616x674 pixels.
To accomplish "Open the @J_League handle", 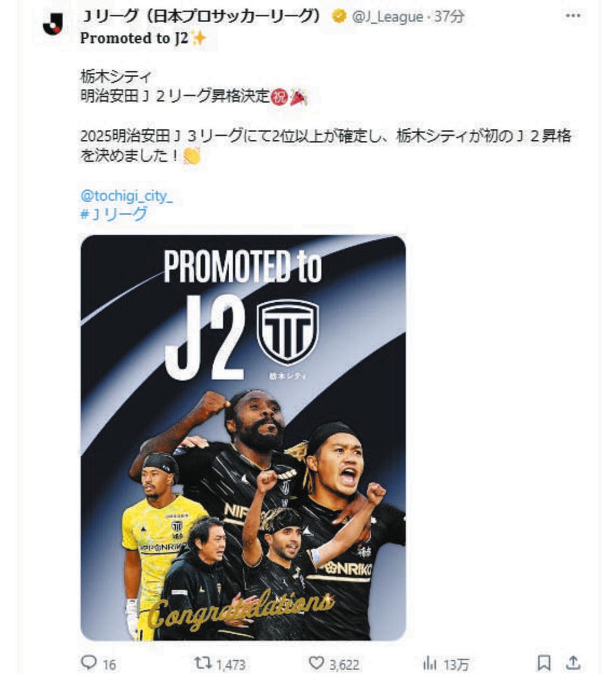I will click(x=387, y=17).
